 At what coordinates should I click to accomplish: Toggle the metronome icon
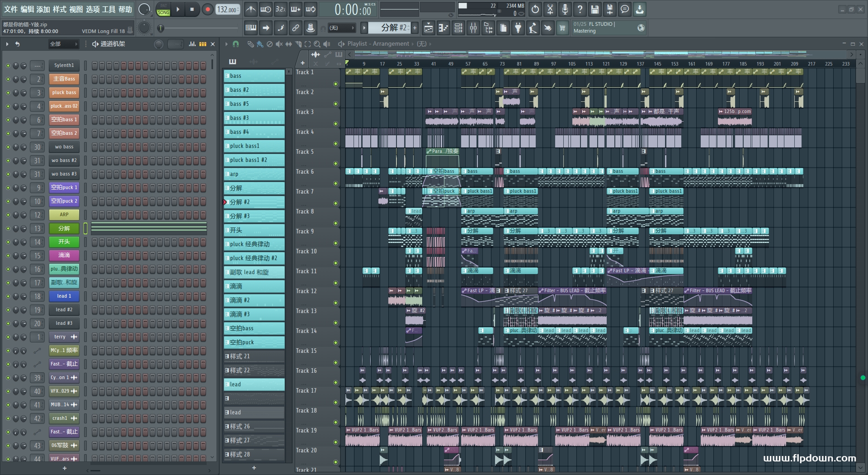tap(251, 9)
